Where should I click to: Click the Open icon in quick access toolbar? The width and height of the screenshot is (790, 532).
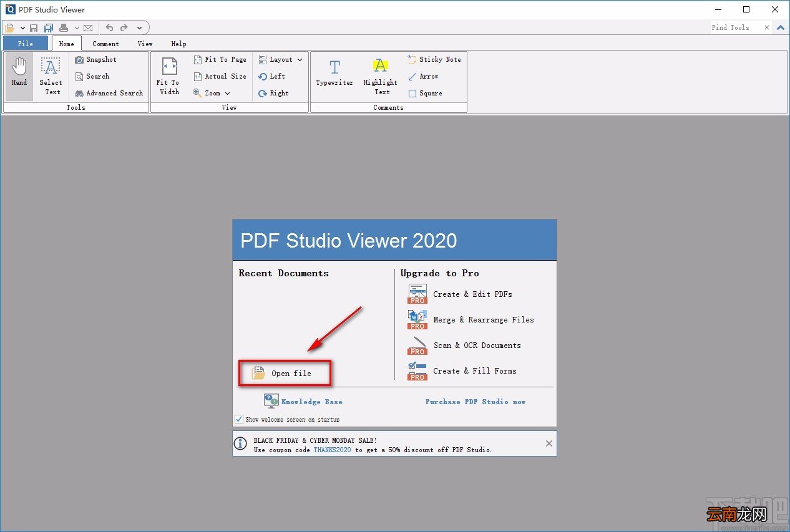click(x=9, y=27)
